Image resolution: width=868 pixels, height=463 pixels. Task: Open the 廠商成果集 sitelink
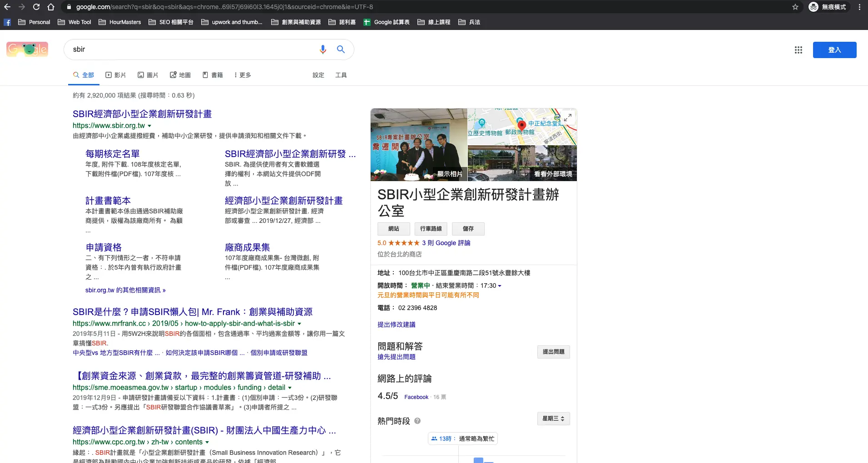(248, 247)
